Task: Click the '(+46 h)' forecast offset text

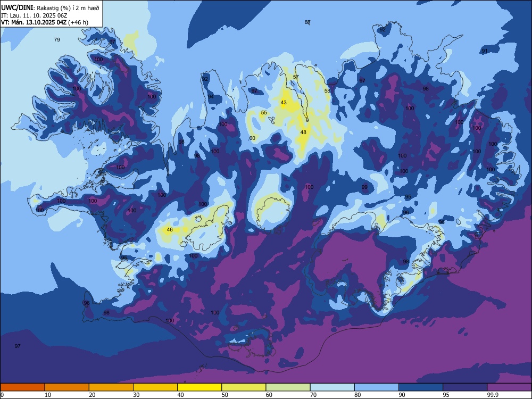Action: coord(78,22)
